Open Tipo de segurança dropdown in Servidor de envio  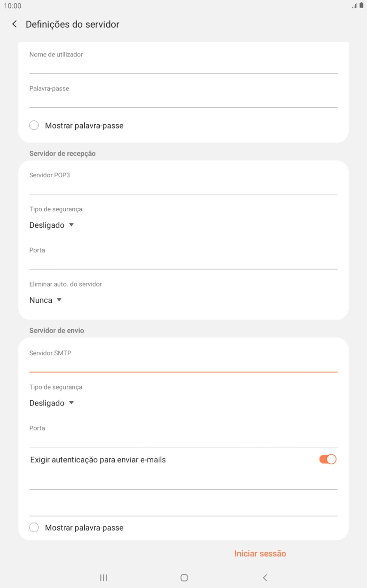(52, 403)
